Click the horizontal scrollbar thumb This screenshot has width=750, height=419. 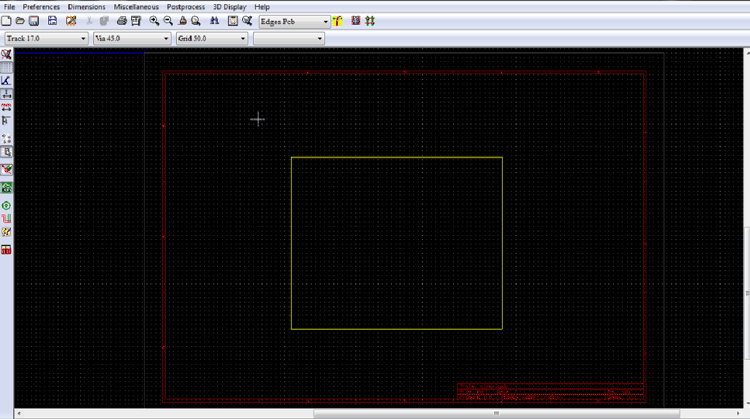tap(496, 413)
